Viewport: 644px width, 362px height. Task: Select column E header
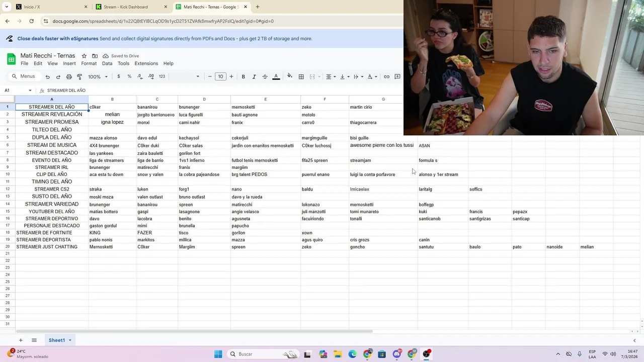tap(266, 99)
